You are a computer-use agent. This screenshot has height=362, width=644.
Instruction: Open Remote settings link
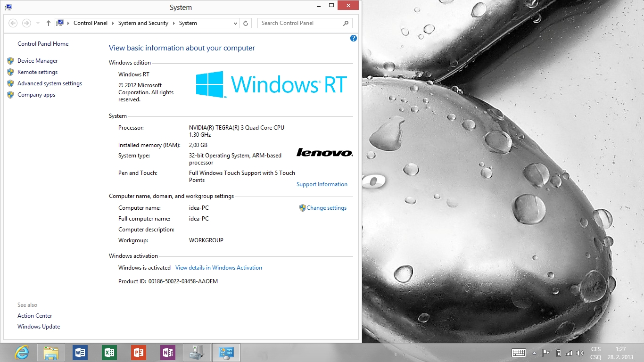point(38,72)
